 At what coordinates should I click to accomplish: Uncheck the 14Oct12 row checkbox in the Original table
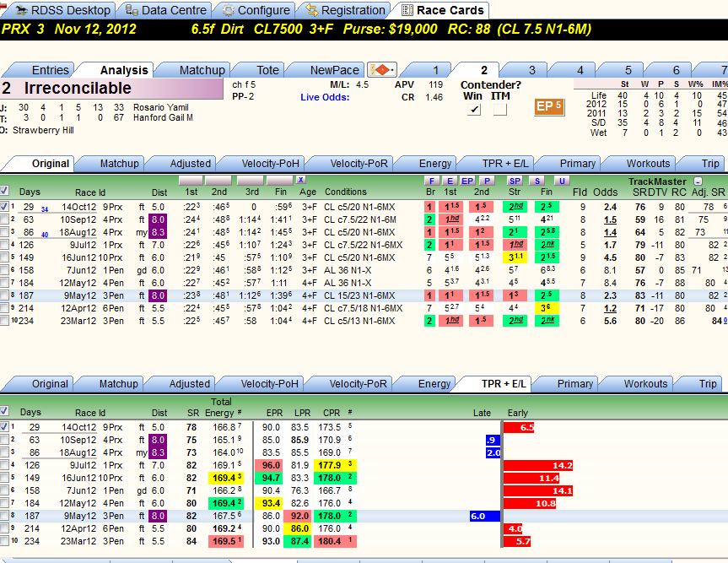click(x=4, y=207)
